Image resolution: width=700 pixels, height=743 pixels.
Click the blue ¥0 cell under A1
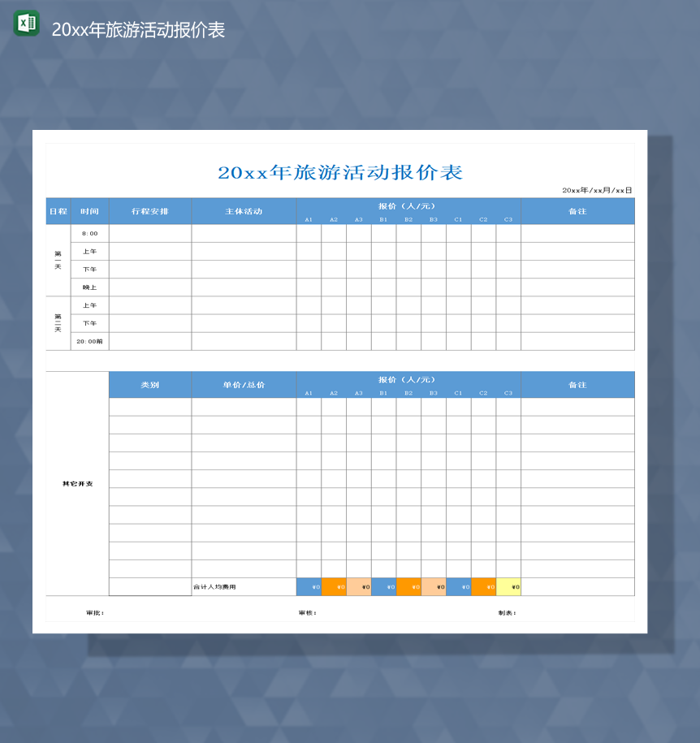309,586
